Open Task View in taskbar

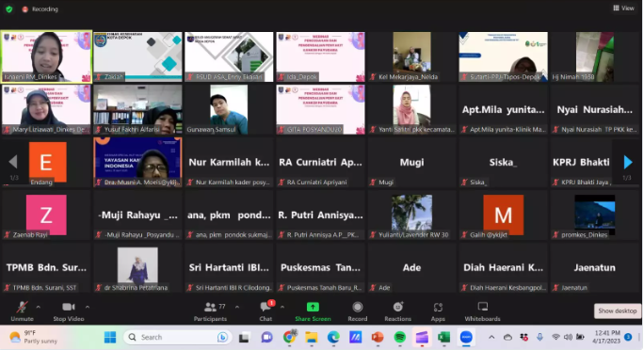coord(245,337)
